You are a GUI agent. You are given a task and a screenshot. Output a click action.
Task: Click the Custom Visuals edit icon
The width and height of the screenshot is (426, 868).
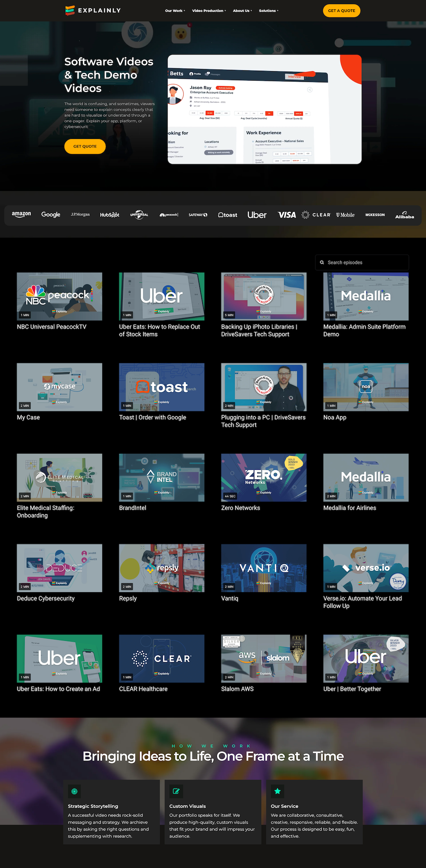coord(176,791)
